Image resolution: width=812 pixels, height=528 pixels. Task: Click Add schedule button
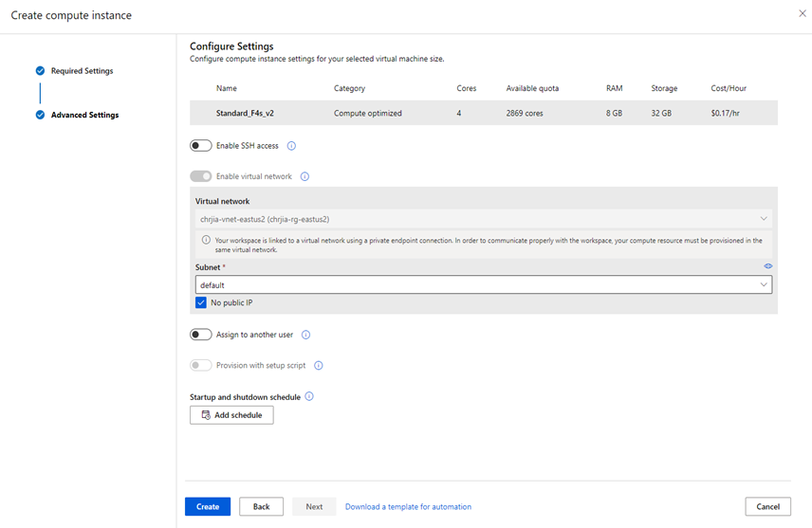231,415
